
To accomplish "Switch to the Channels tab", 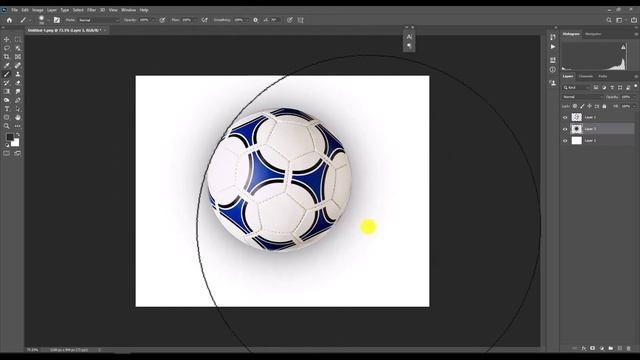I will coord(585,76).
